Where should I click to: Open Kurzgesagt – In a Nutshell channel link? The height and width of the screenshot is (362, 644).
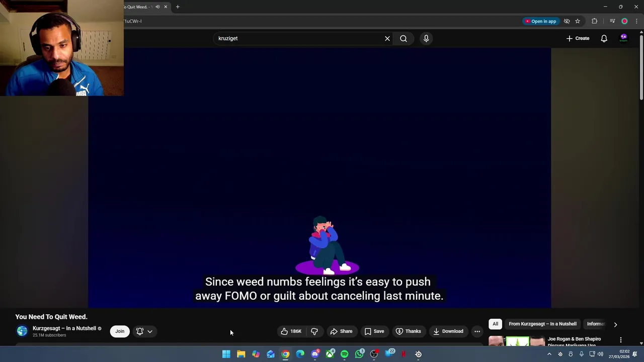click(64, 328)
